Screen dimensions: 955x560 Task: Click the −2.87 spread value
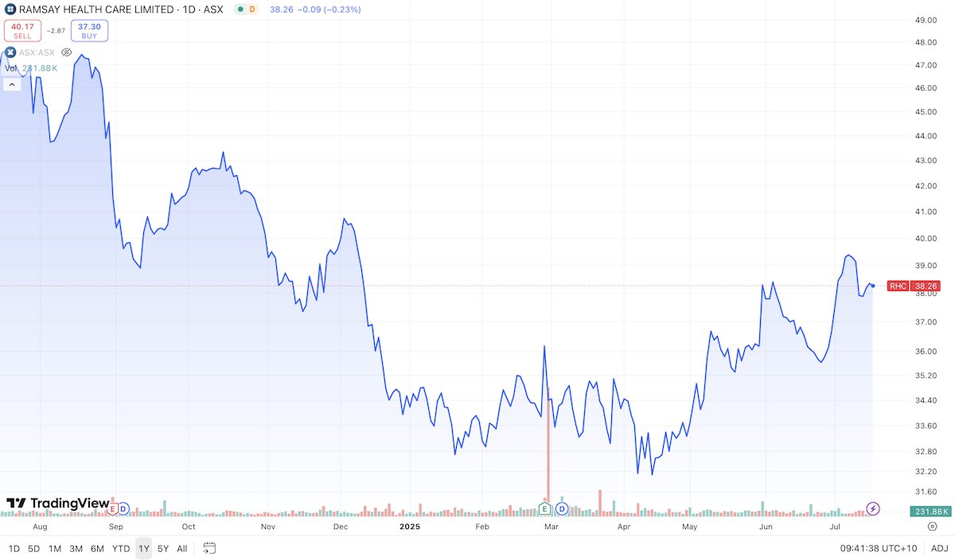pos(55,31)
